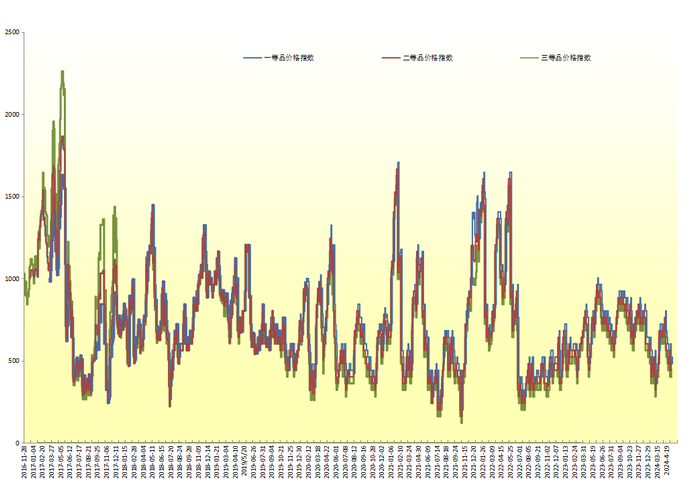Click the 2017-05-05 date label
This screenshot has width=700, height=485.
pos(61,462)
